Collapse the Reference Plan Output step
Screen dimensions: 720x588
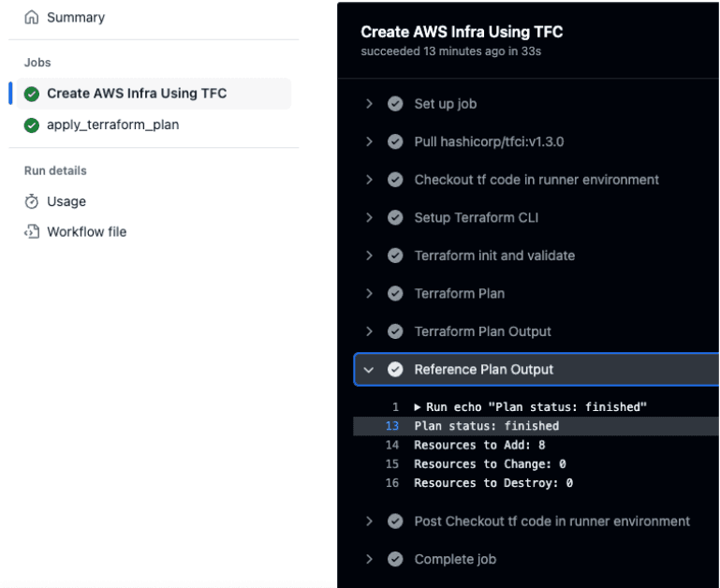[370, 370]
